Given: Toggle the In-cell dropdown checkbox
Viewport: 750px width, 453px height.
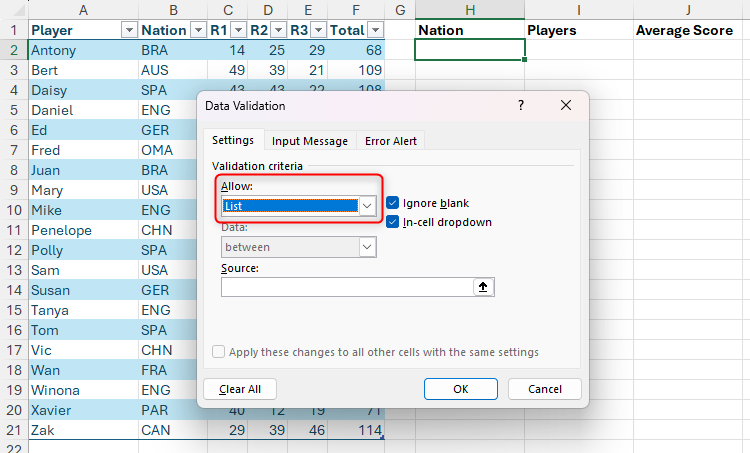Looking at the screenshot, I should 393,222.
